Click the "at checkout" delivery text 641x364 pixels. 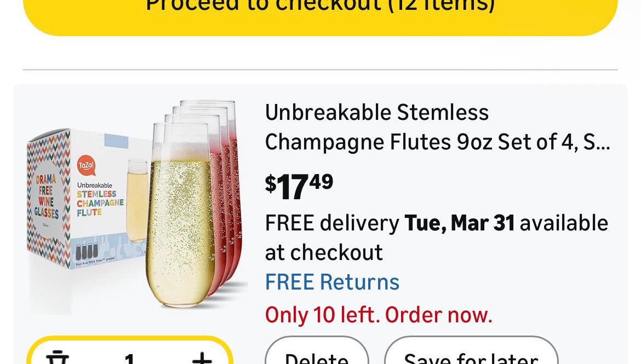[324, 252]
